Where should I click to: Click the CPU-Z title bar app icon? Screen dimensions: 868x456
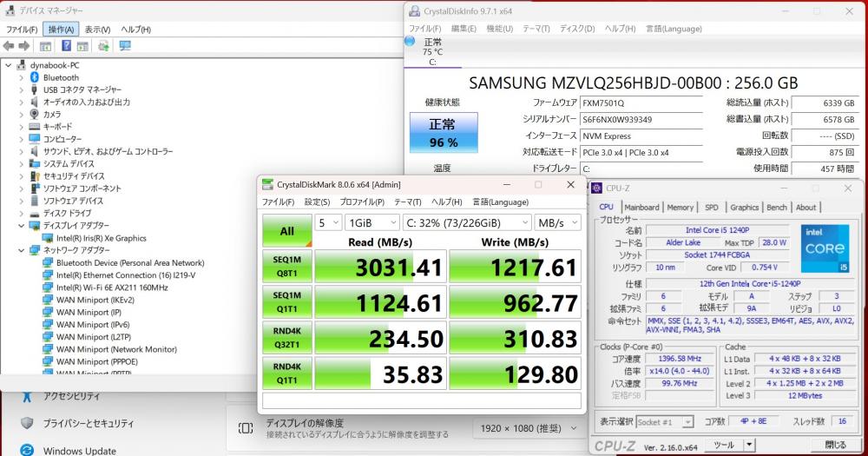597,188
